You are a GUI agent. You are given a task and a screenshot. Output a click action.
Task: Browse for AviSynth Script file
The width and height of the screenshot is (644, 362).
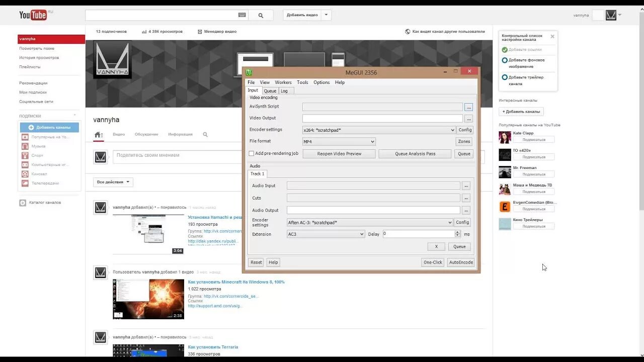pyautogui.click(x=468, y=107)
